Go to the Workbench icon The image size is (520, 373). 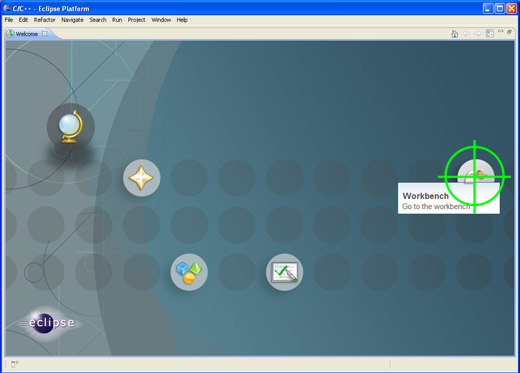476,171
